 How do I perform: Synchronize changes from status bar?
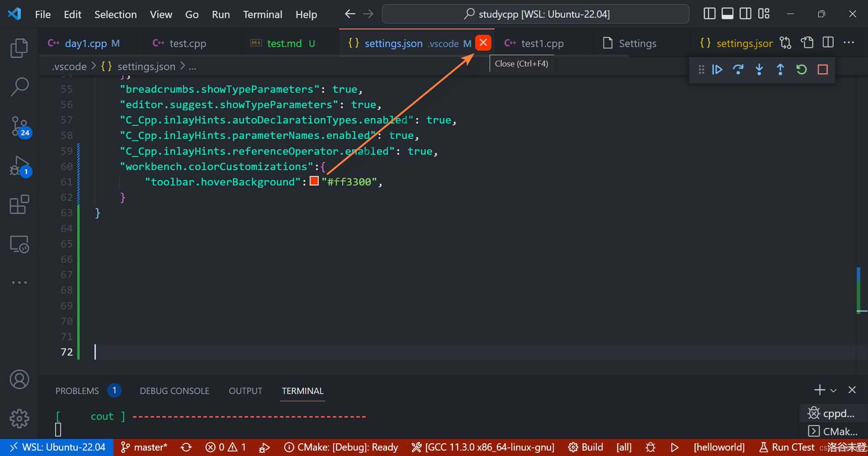coord(186,447)
